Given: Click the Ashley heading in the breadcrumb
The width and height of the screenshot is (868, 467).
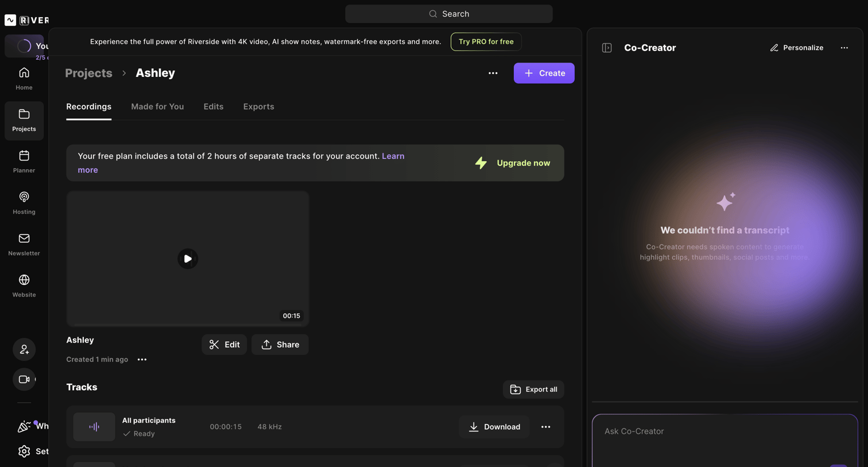Looking at the screenshot, I should [x=155, y=73].
